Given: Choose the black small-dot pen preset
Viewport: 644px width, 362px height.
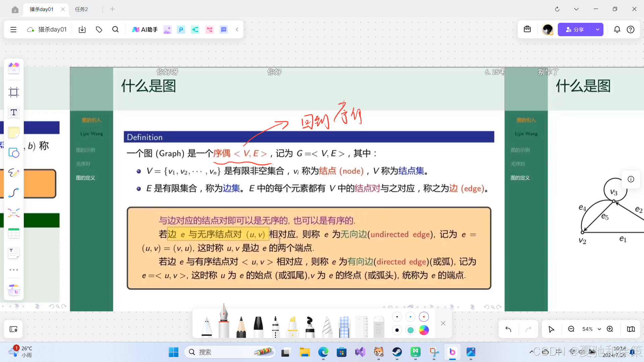Looking at the screenshot, I should tap(397, 317).
